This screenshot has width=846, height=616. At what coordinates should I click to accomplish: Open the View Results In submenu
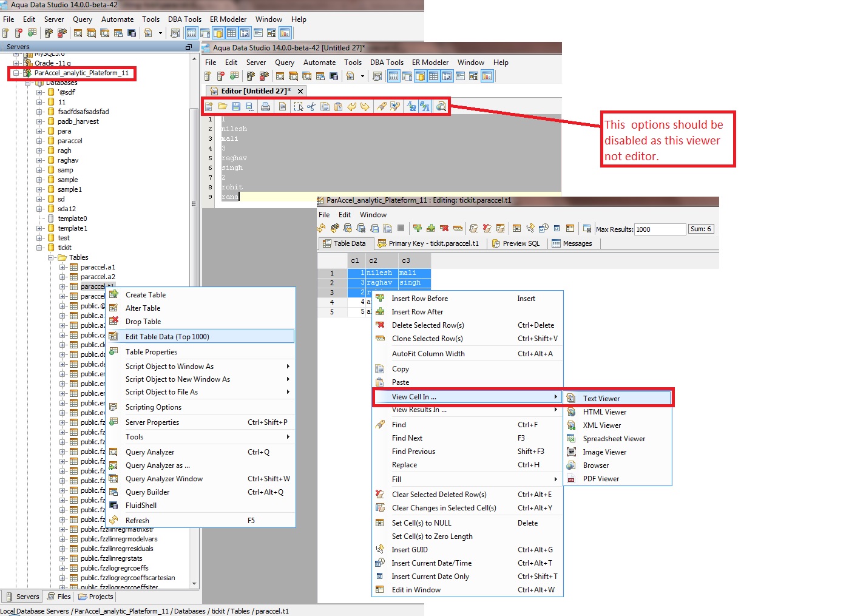467,410
